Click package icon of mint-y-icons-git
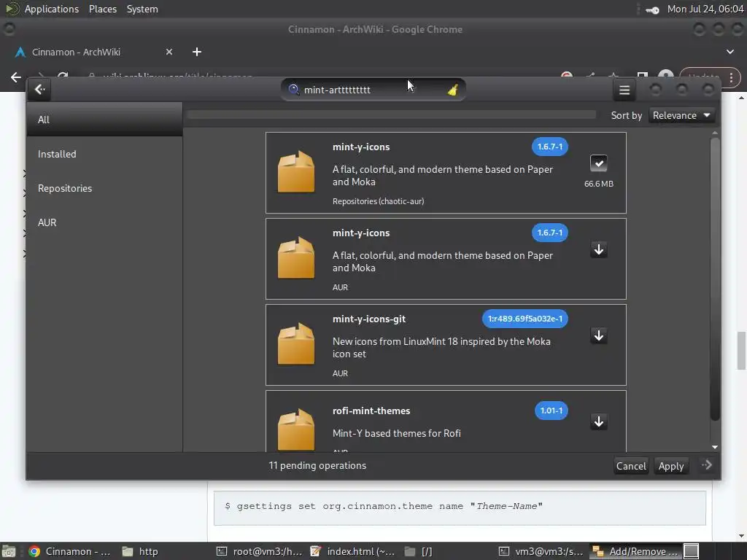The height and width of the screenshot is (560, 747). 296,344
